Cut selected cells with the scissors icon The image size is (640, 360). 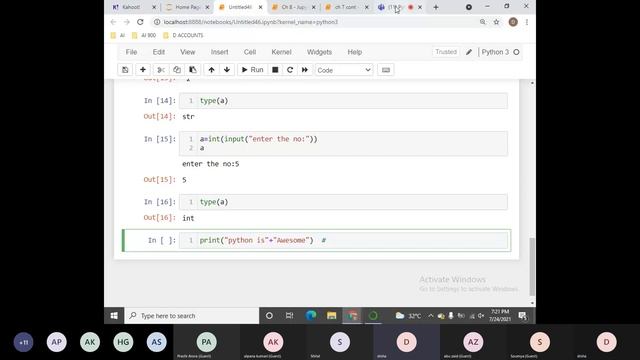[x=161, y=70]
